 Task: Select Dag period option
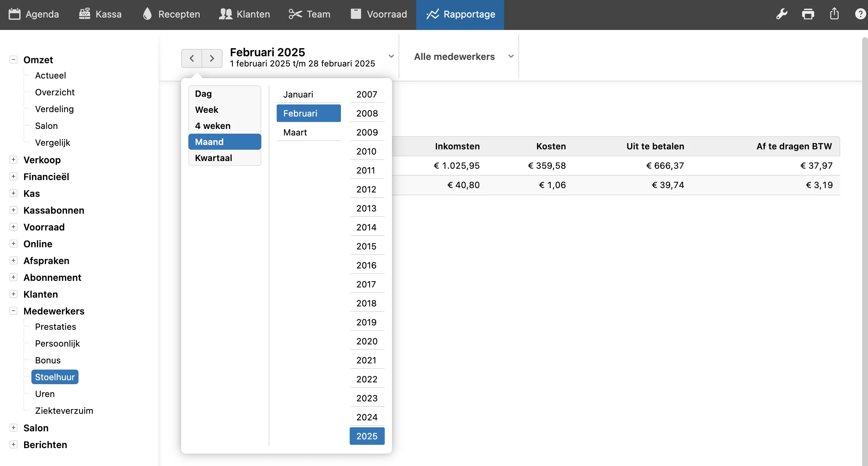coord(203,93)
